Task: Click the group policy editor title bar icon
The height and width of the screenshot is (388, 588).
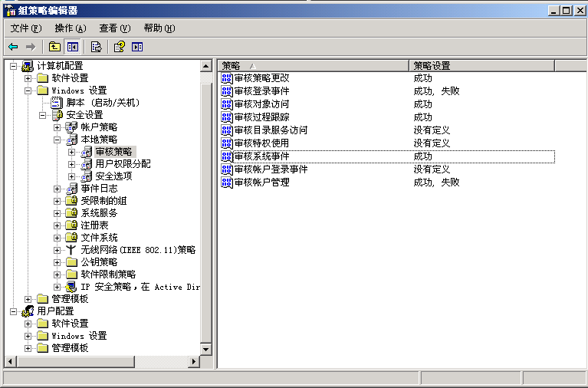Action: click(x=10, y=10)
